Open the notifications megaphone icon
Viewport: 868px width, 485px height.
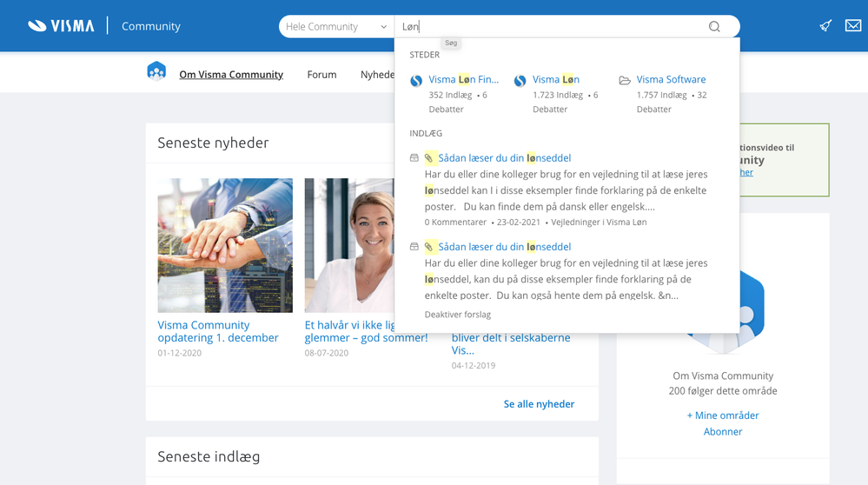click(825, 25)
